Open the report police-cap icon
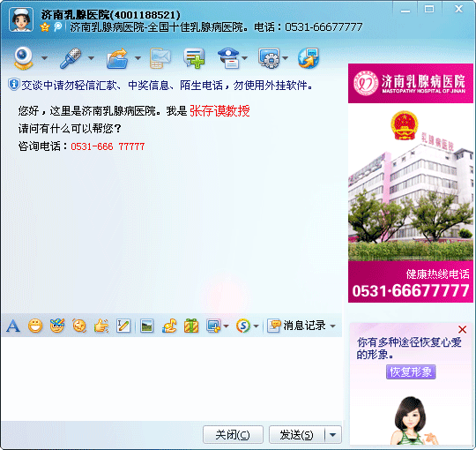Viewport: 476px width, 450px height. click(228, 58)
